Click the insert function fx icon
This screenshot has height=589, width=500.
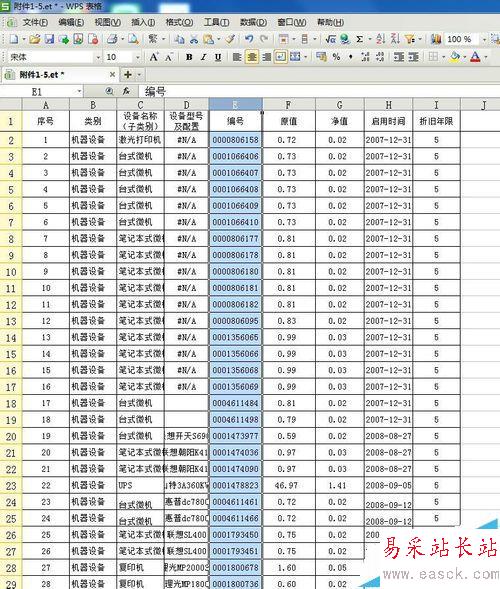[126, 91]
